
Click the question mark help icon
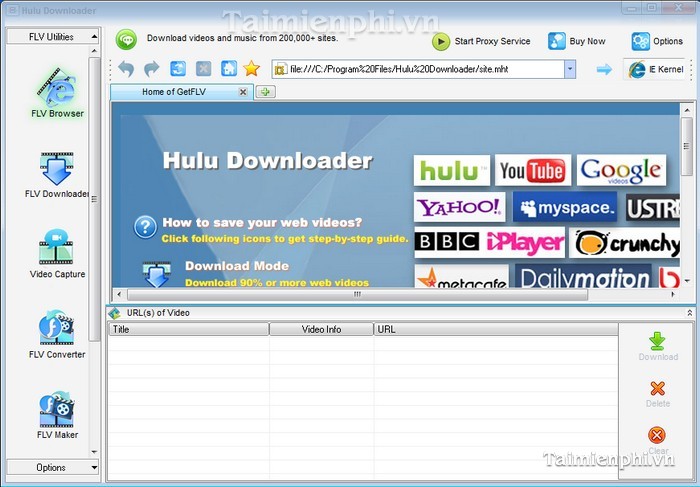[x=145, y=227]
